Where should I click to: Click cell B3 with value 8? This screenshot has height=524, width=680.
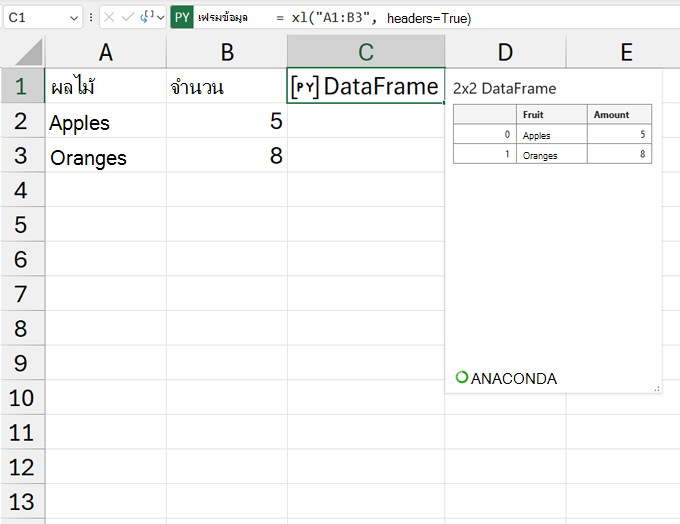coord(227,155)
